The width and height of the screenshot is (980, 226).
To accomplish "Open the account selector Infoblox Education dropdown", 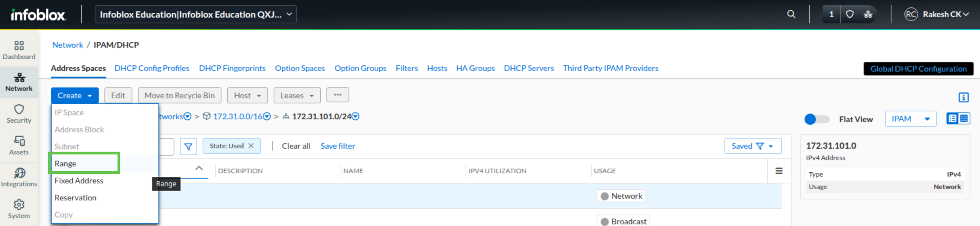I will point(196,14).
